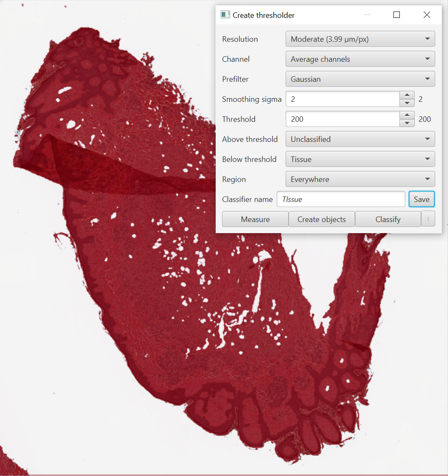Expand the Region Everywhere dropdown

point(360,179)
